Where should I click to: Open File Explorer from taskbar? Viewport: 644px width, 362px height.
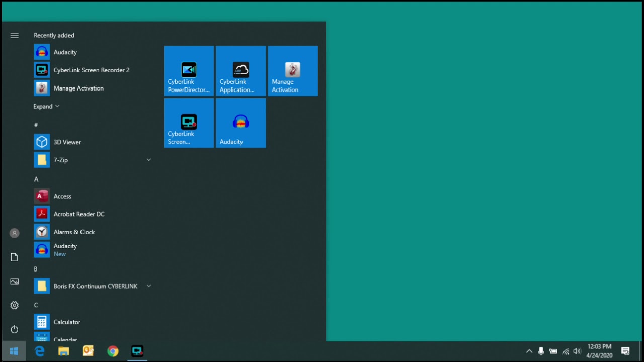pos(64,351)
